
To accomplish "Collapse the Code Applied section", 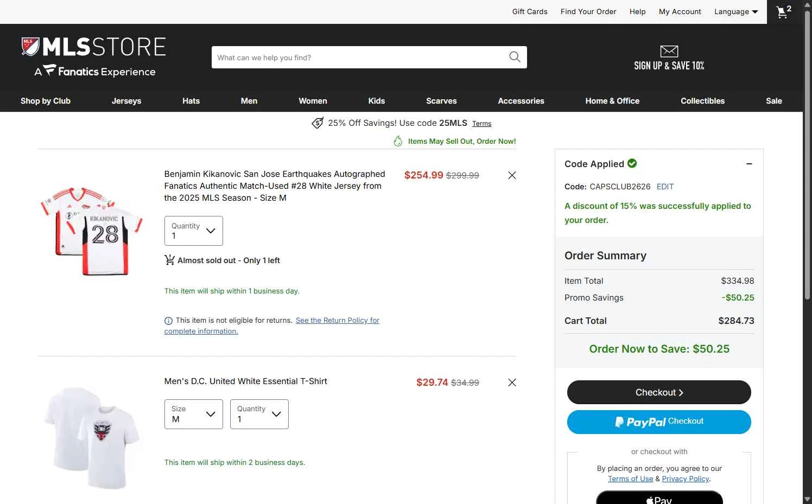I will [749, 164].
